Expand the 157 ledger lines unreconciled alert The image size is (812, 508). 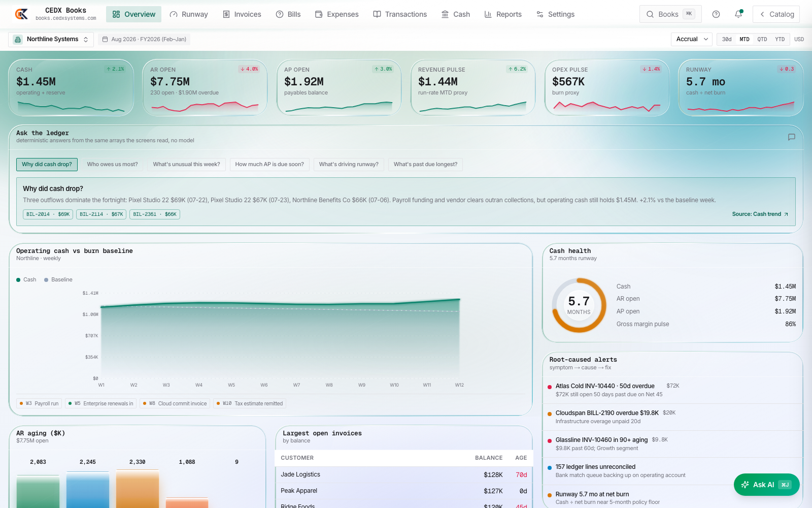[672, 471]
